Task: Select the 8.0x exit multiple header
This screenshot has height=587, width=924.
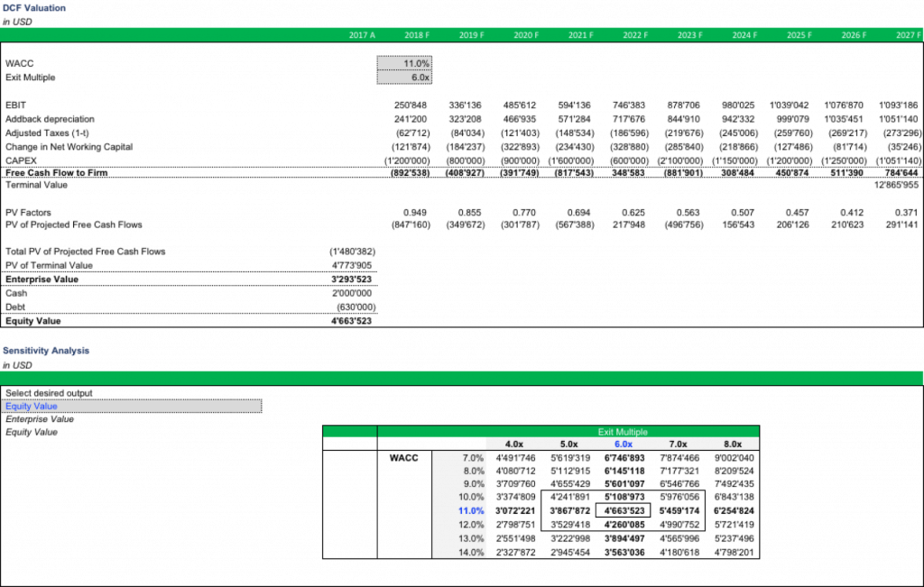Action: [733, 445]
